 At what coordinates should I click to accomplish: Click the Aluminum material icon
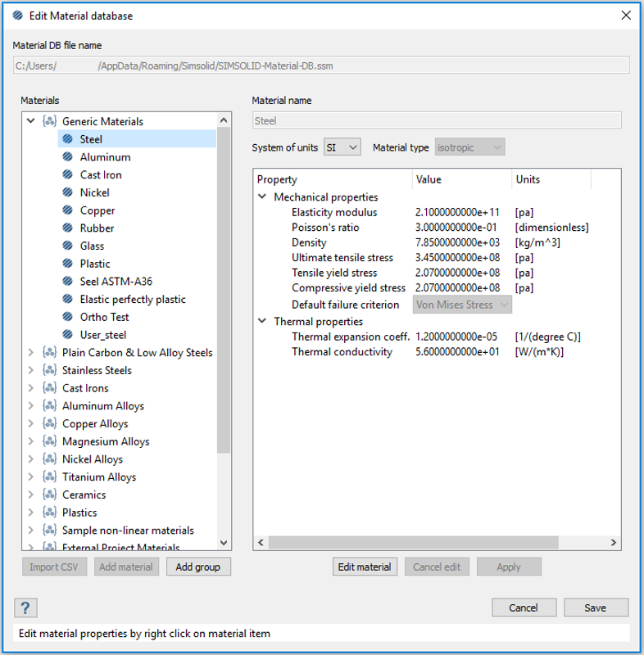[67, 157]
